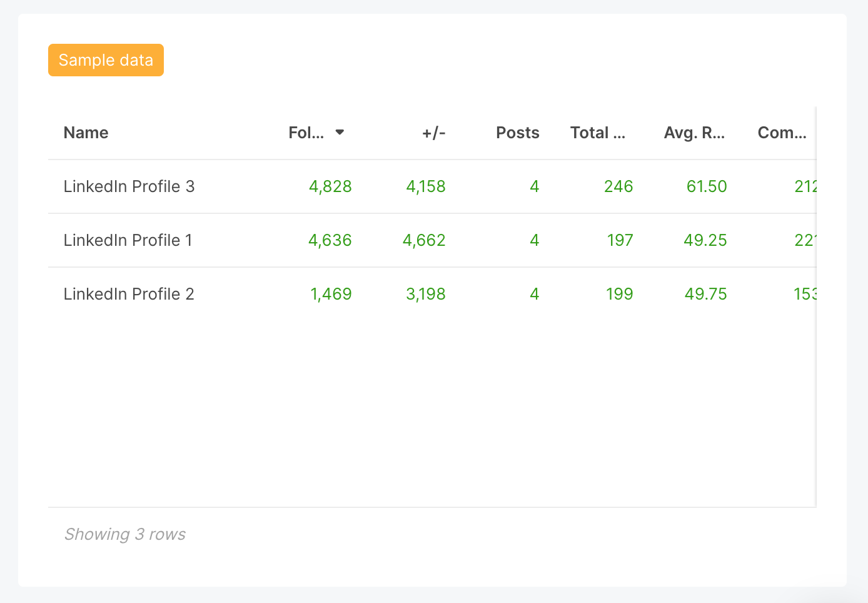Sort table by the Name column header
This screenshot has height=603, width=868.
tap(86, 132)
